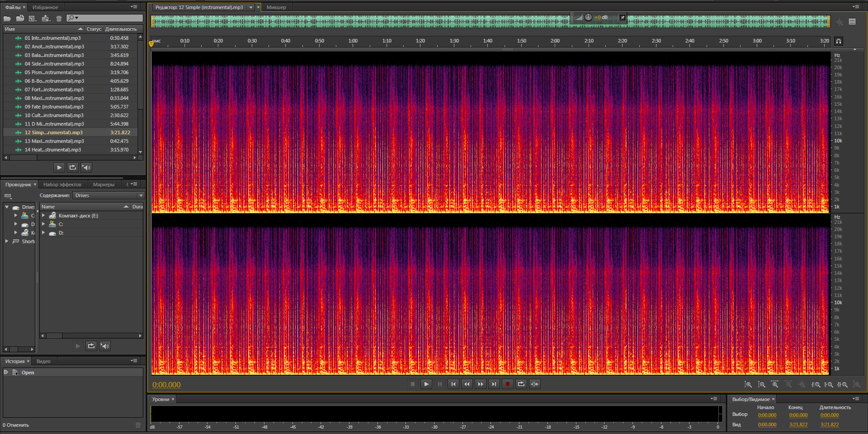
Task: Switch to the Избранное tab
Action: 45,7
